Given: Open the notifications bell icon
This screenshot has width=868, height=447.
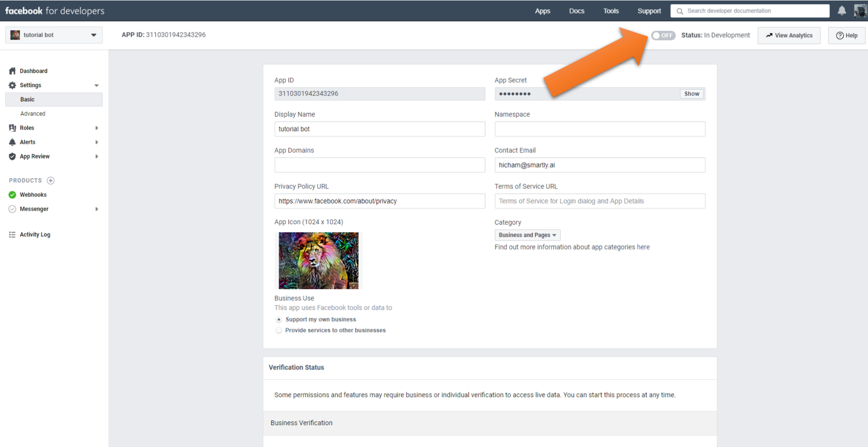Looking at the screenshot, I should click(x=842, y=10).
